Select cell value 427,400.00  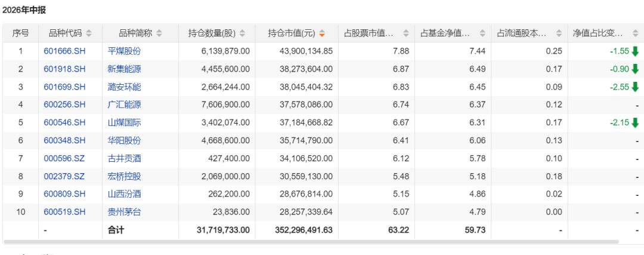(x=229, y=158)
